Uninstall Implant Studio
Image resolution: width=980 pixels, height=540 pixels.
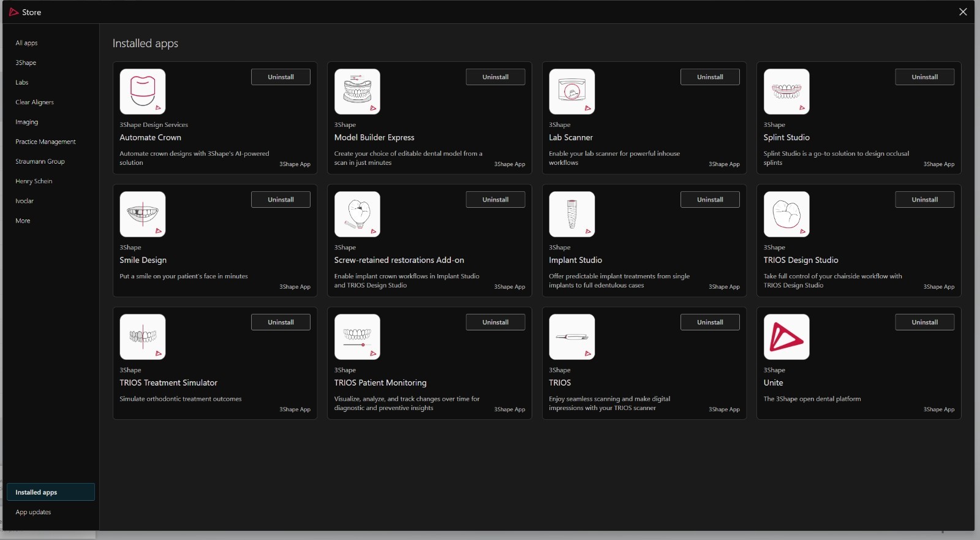coord(710,199)
